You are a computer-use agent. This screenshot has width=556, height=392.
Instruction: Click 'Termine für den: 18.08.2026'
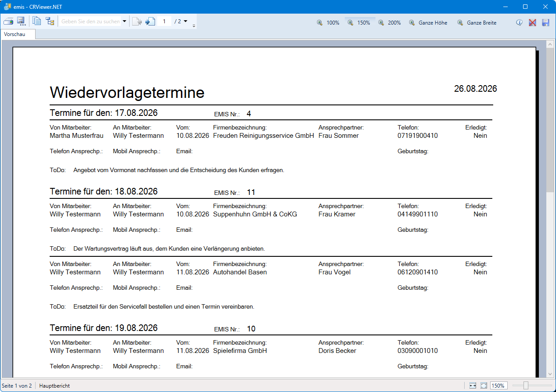point(104,191)
